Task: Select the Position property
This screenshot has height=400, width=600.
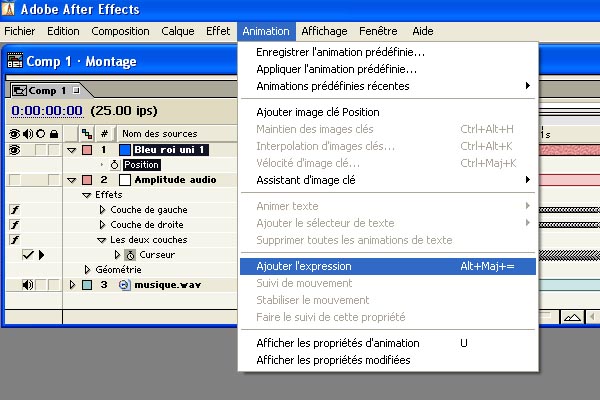Action: point(142,165)
